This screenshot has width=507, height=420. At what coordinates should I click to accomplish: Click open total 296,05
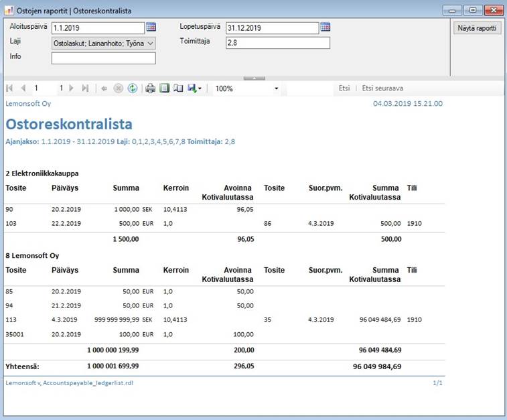tap(244, 366)
